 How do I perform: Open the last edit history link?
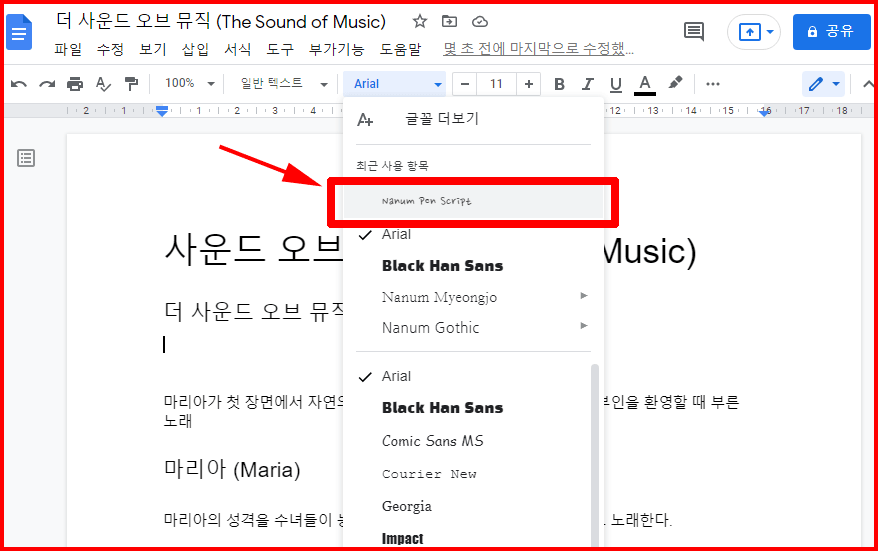[539, 49]
